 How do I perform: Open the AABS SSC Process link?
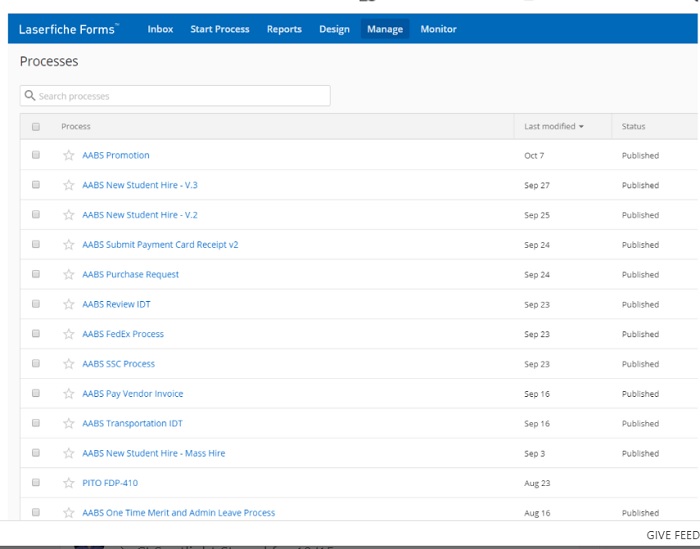click(118, 364)
